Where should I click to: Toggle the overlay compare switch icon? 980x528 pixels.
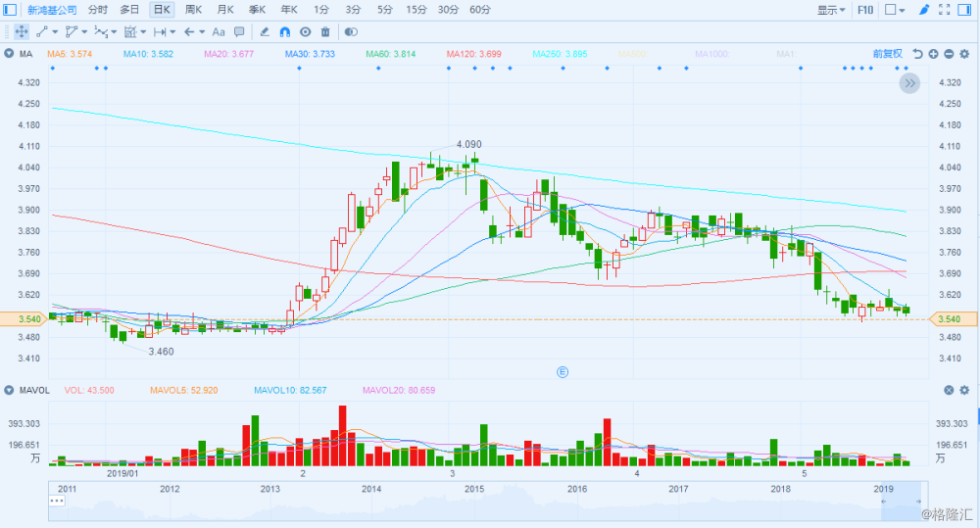pos(351,32)
